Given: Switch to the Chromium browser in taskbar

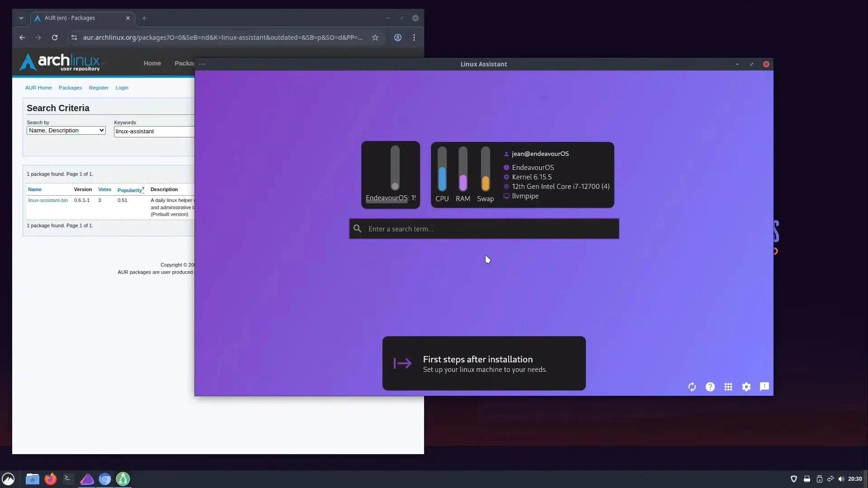Looking at the screenshot, I should [x=105, y=479].
